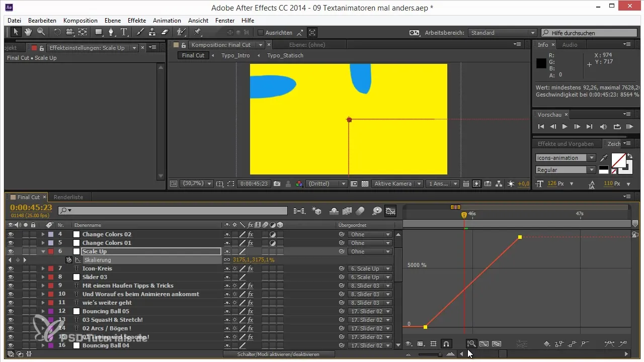
Task: Apply Easy Ease to keyframes
Action: 610,344
